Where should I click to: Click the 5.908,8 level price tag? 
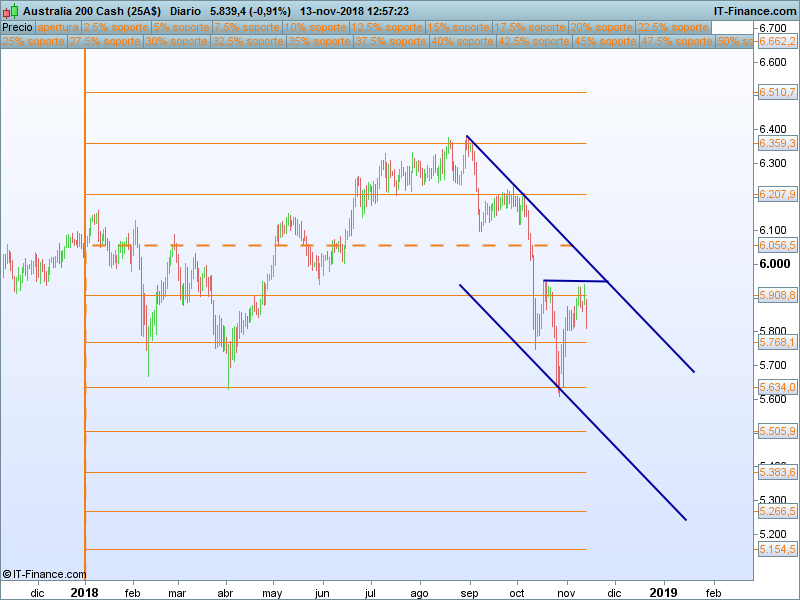click(777, 295)
